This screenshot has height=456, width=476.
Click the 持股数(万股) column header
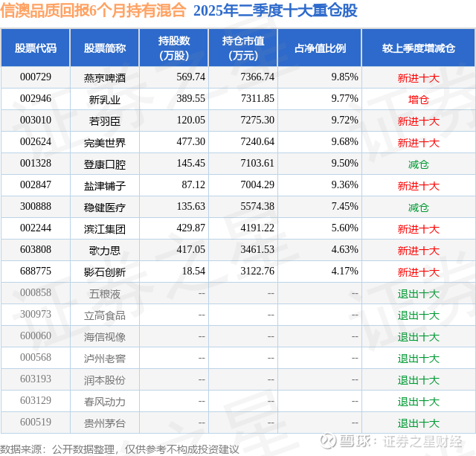coord(174,48)
